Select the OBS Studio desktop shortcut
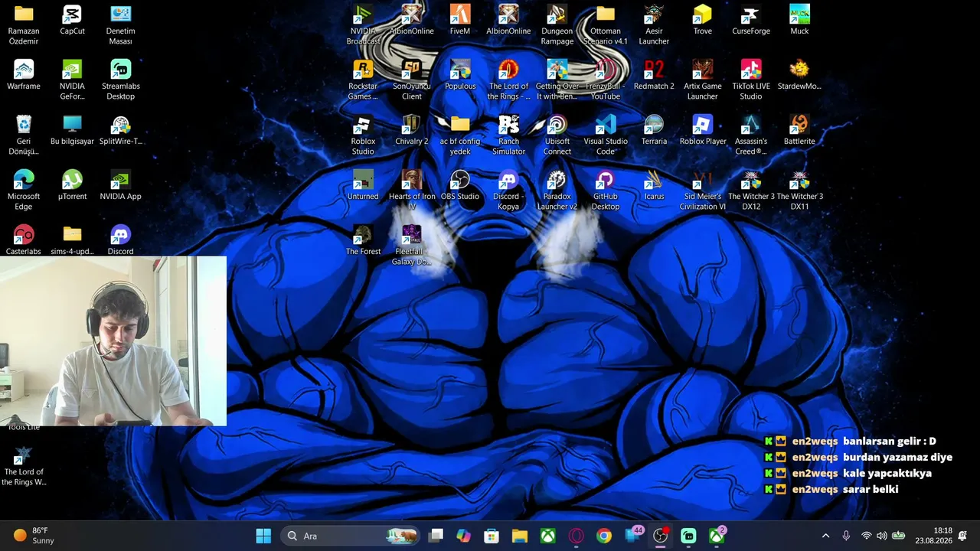 pyautogui.click(x=460, y=186)
